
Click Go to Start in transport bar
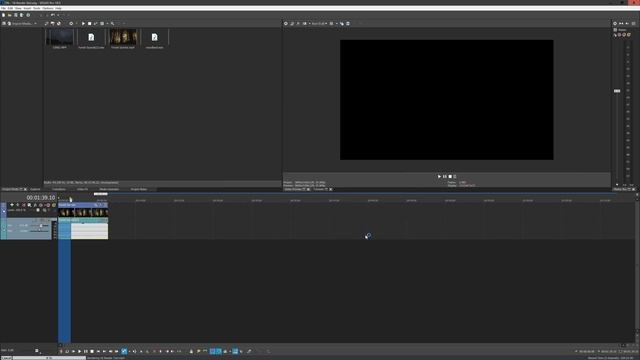[98, 351]
